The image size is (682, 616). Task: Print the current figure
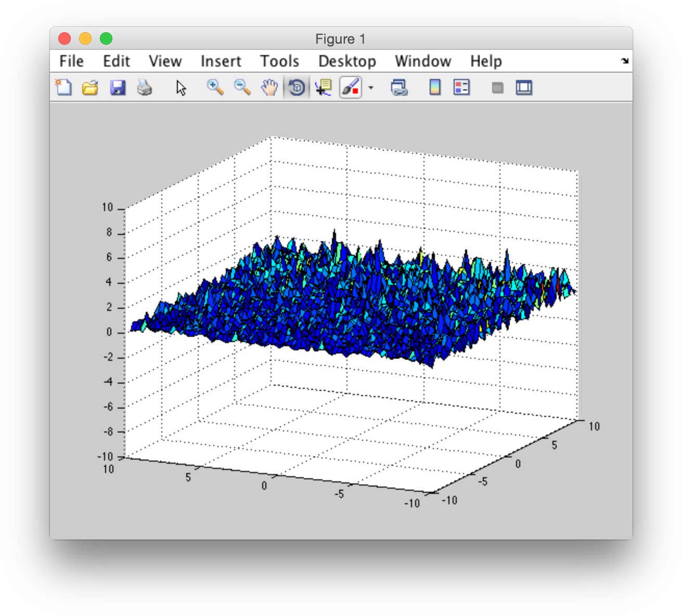(145, 87)
